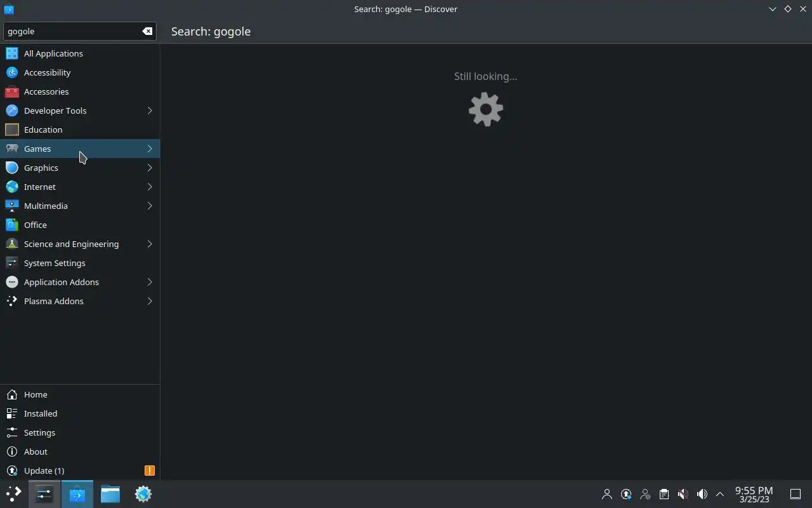This screenshot has width=812, height=508.
Task: Expand the Developer Tools subcategories arrow
Action: pos(150,110)
